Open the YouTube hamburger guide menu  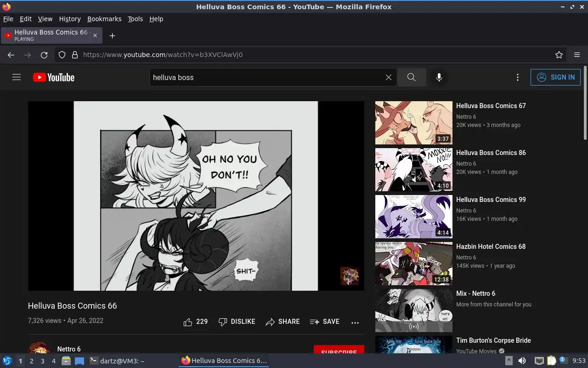click(17, 77)
